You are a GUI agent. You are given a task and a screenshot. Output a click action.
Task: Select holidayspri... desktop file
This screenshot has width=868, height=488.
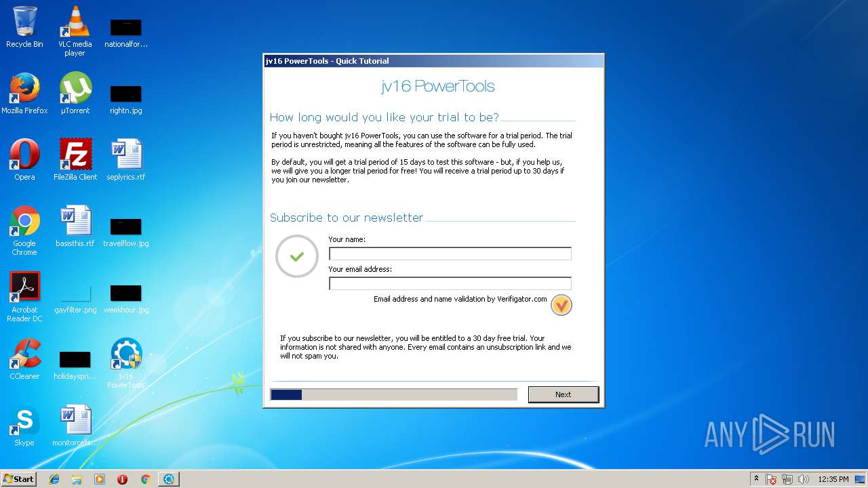coord(75,365)
